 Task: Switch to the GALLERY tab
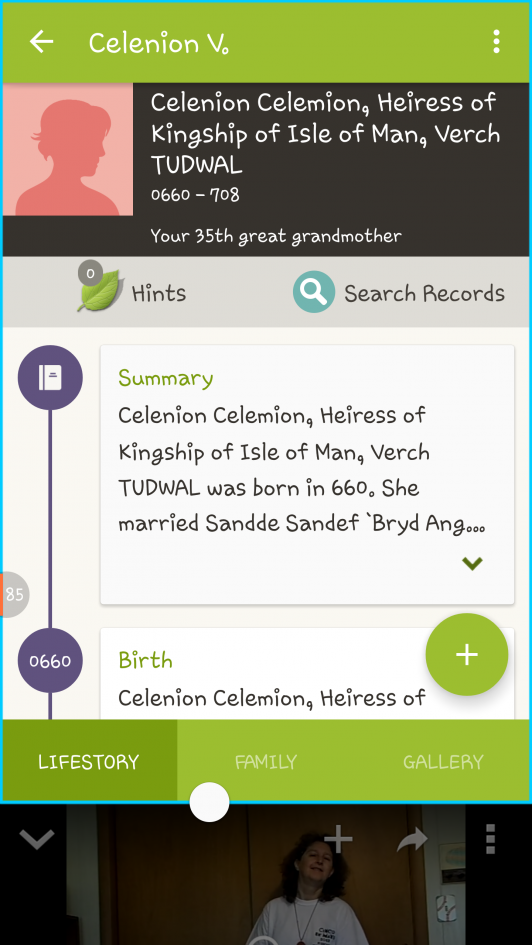pyautogui.click(x=443, y=762)
